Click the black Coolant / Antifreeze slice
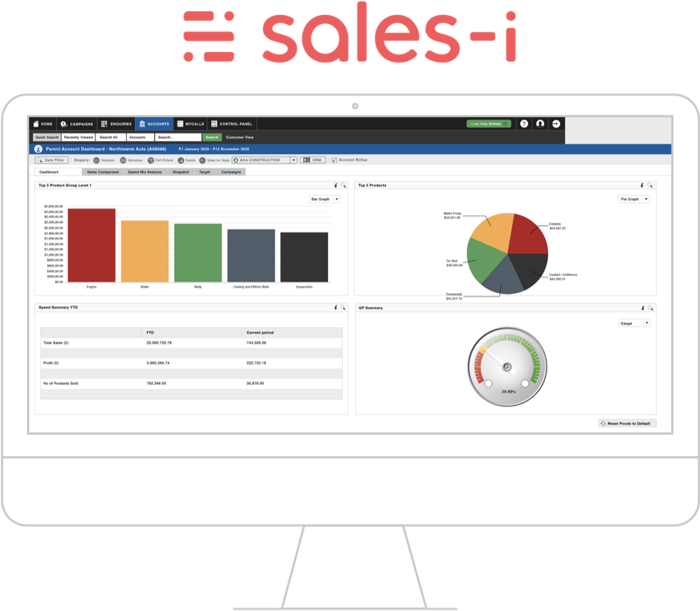Screen dimensions: 700x611 (529, 268)
